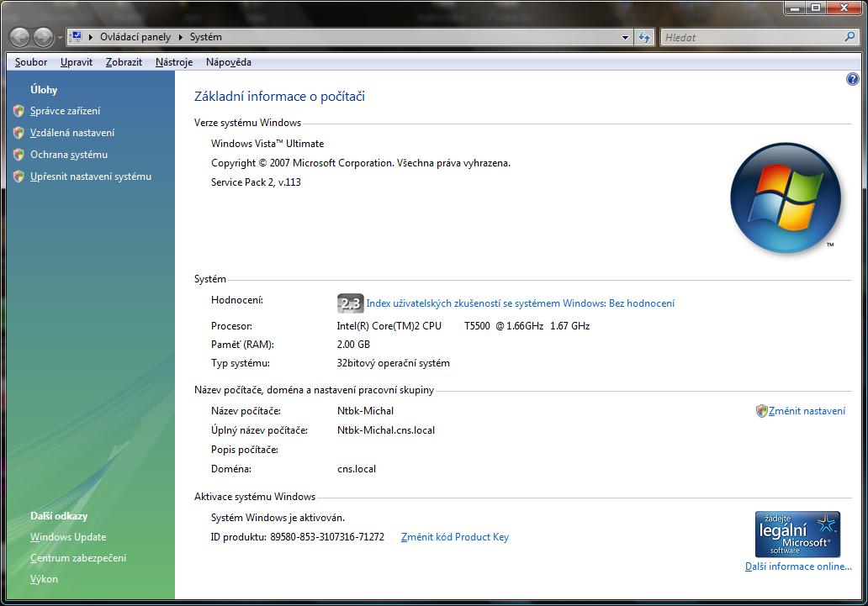Screen dimensions: 868x606
Task: Select Systém in address breadcrumb
Action: 205,37
